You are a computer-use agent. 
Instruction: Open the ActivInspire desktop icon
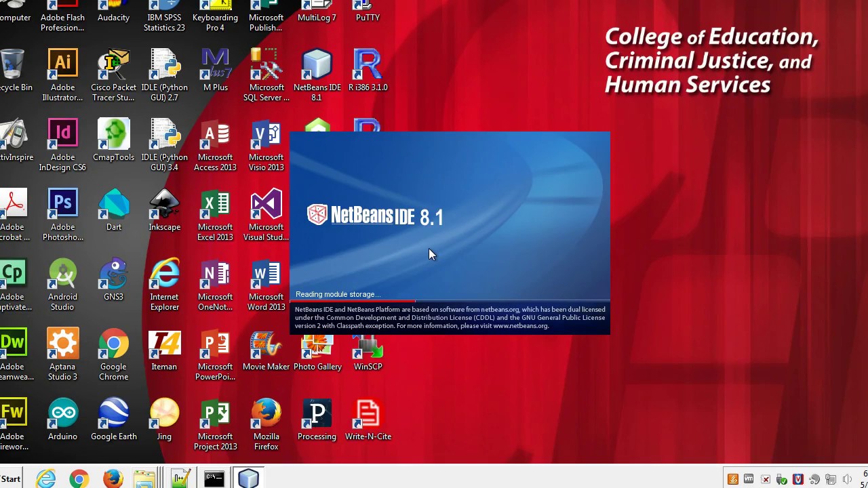tap(14, 141)
